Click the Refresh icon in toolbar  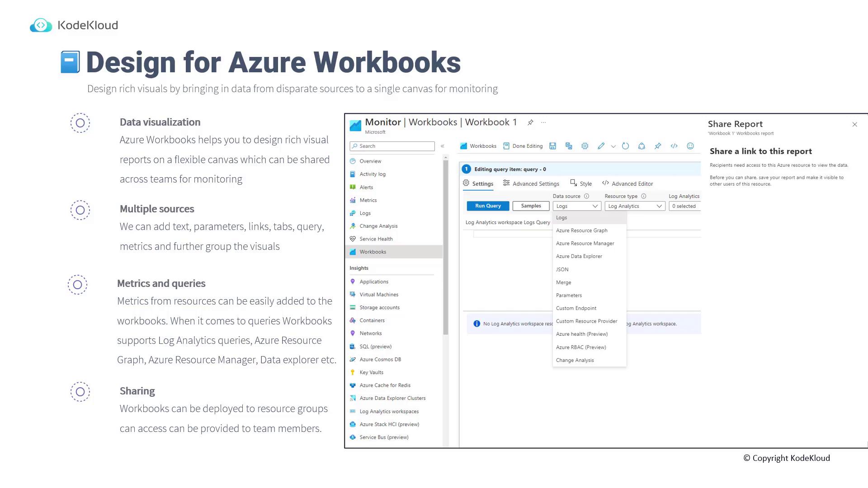(x=625, y=146)
